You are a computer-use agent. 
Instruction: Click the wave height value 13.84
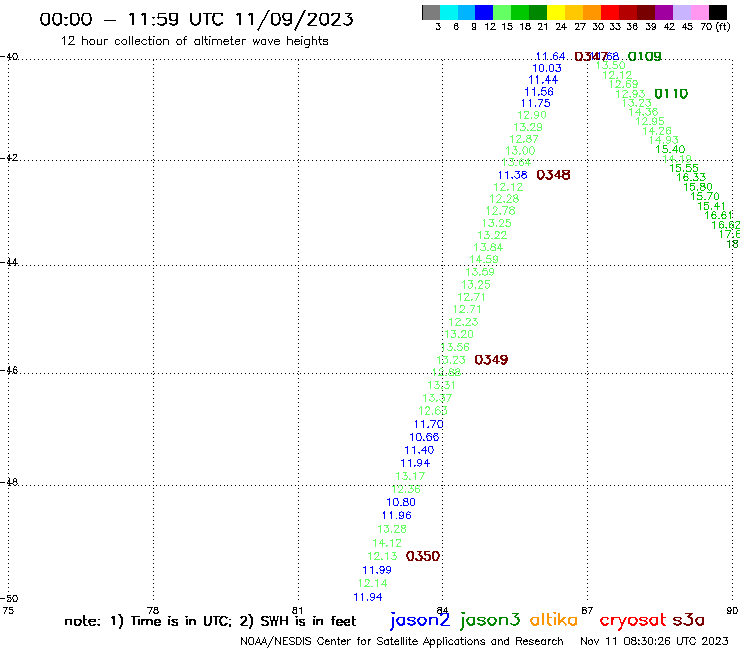pos(488,247)
